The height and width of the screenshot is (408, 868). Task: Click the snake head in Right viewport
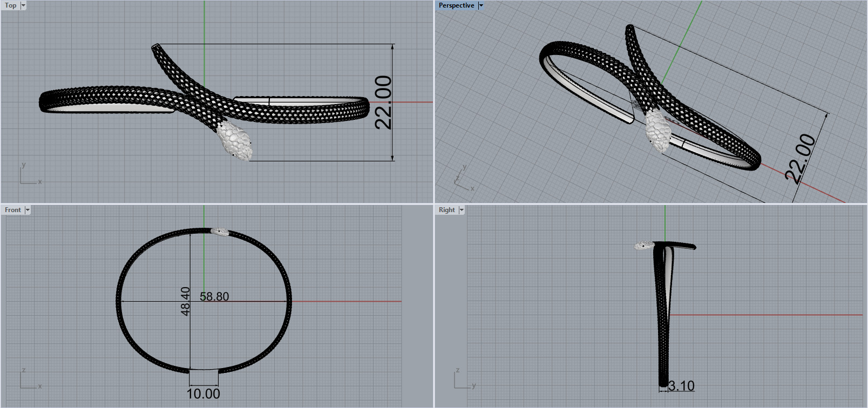point(645,246)
